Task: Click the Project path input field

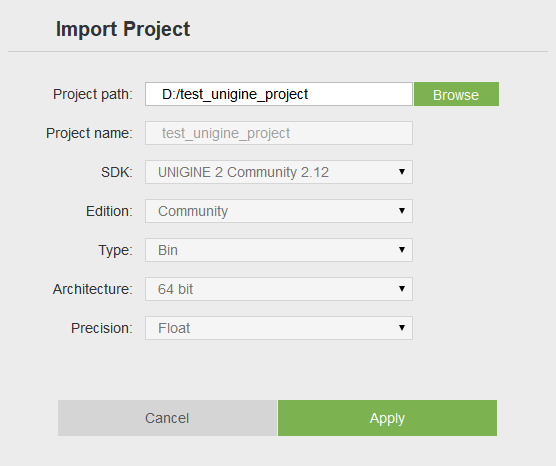Action: click(279, 94)
